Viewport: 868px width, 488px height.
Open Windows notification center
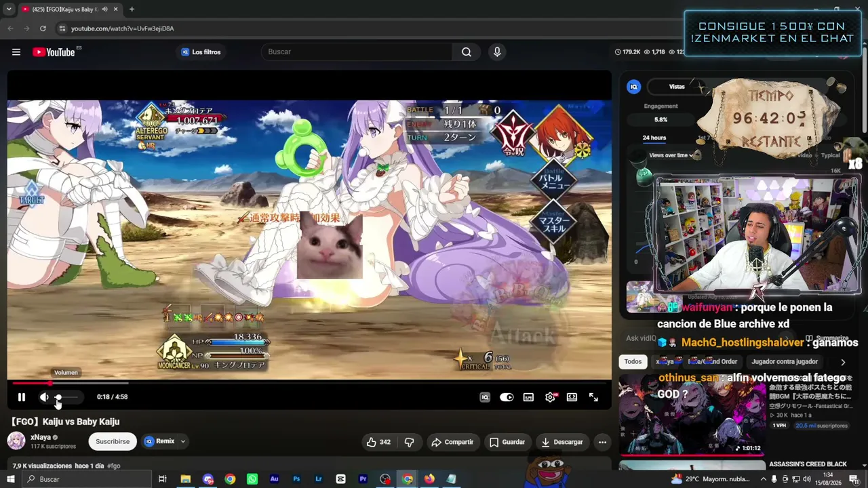(x=854, y=479)
